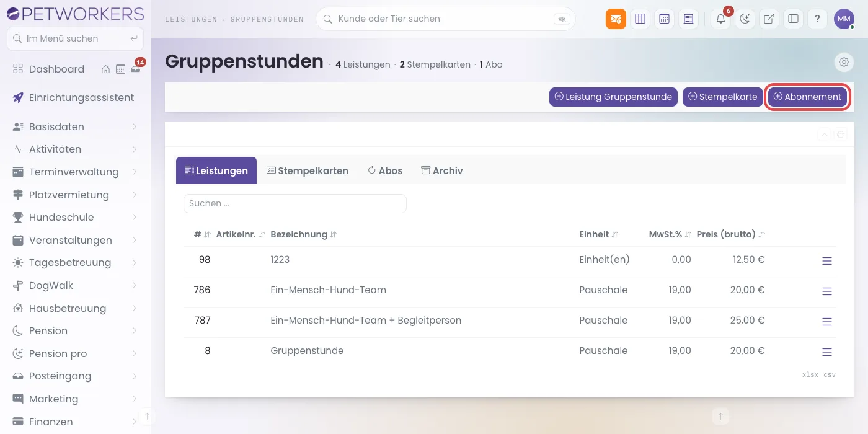868x434 pixels.
Task: Switch to the Archiv tab
Action: pos(442,170)
